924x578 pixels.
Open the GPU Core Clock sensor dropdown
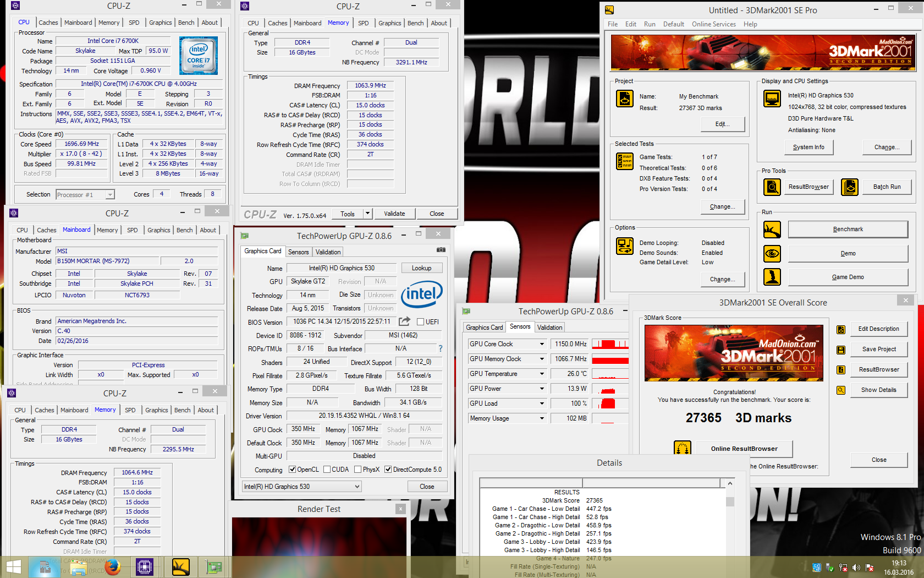click(541, 344)
